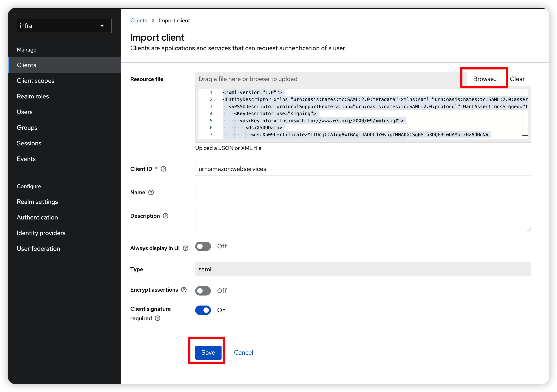Go to Realm settings page
Image resolution: width=557 pixels, height=392 pixels.
pyautogui.click(x=37, y=202)
